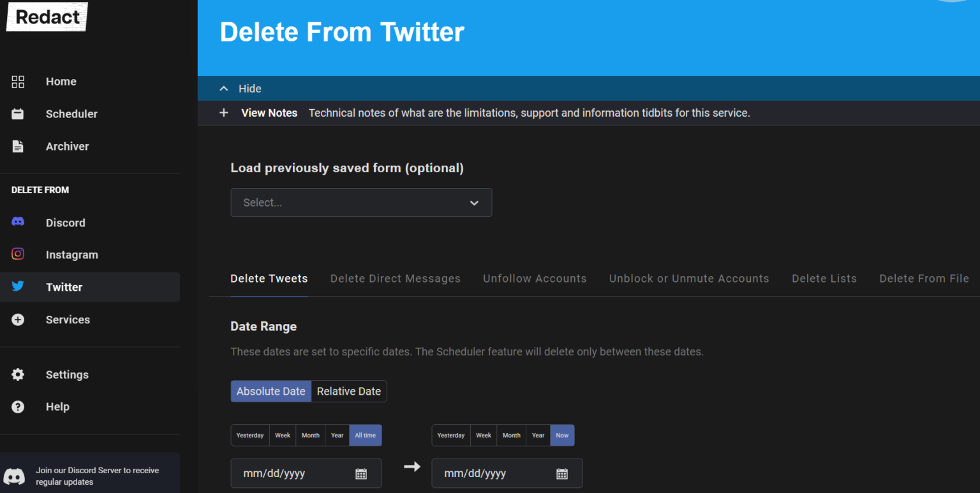Click the Discord icon in the server banner
The width and height of the screenshot is (980, 493).
(x=15, y=476)
